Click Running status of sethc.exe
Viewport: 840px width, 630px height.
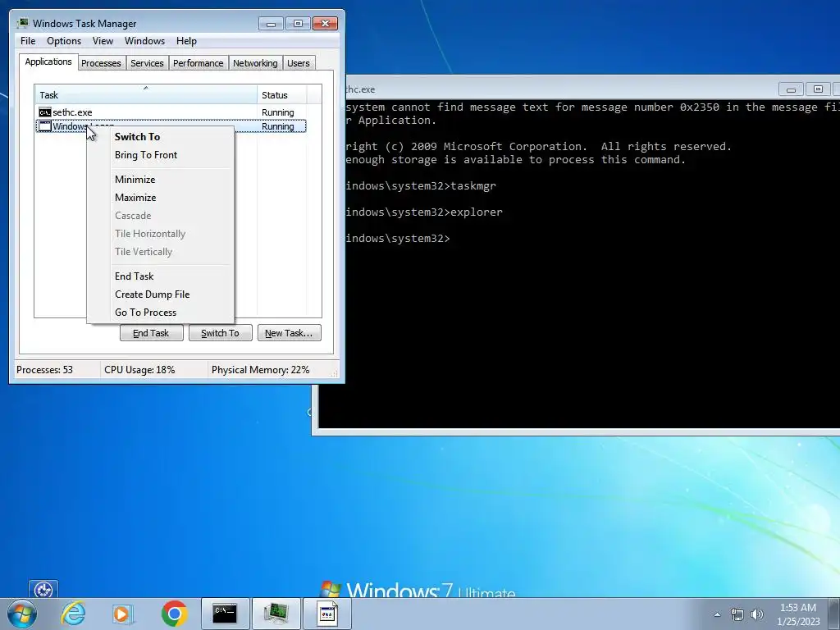point(277,112)
